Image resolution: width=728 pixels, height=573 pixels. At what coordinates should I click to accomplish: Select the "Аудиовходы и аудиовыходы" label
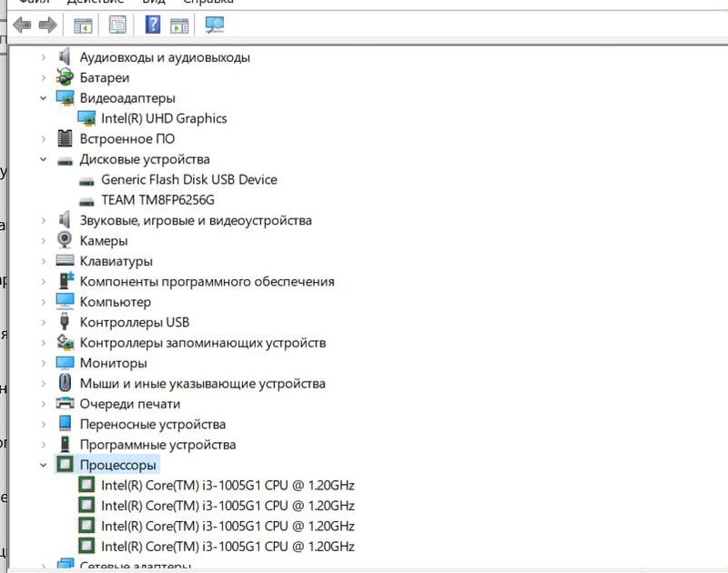[x=165, y=57]
